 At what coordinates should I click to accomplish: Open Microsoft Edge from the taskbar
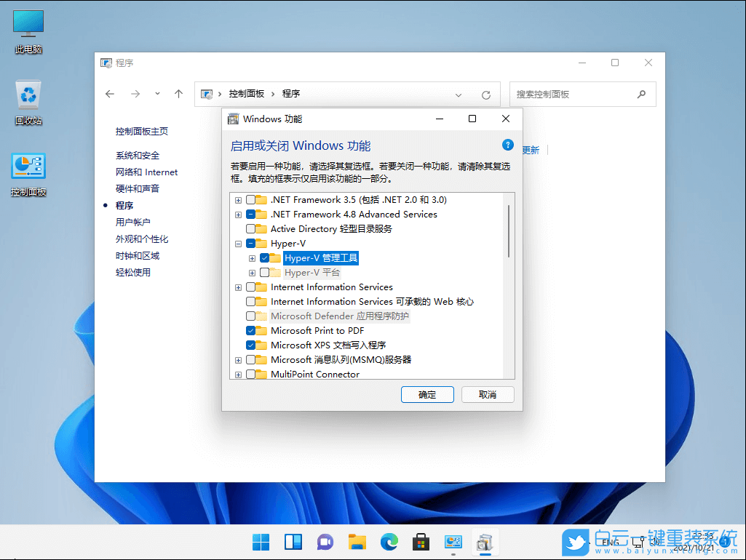tap(389, 542)
